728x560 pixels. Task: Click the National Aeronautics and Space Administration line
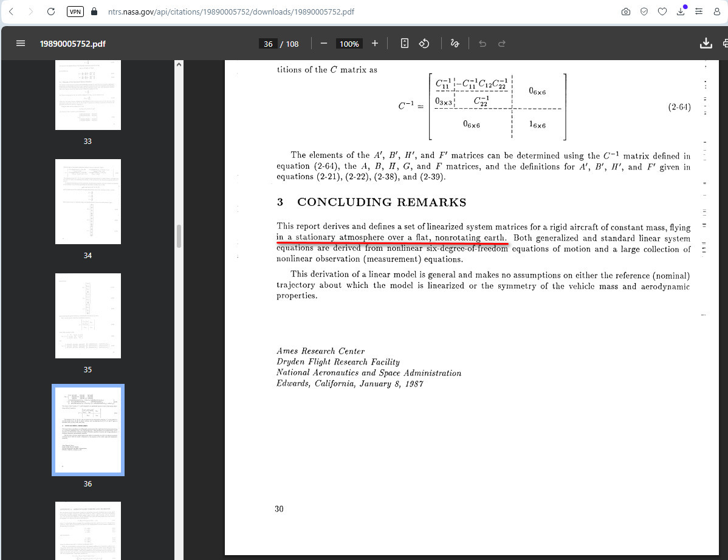pos(369,372)
